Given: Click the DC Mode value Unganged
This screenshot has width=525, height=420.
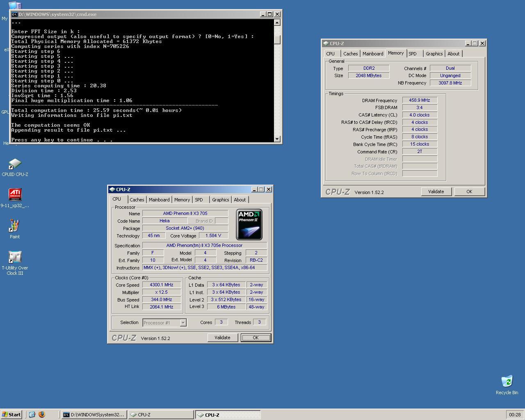Looking at the screenshot, I should 450,75.
